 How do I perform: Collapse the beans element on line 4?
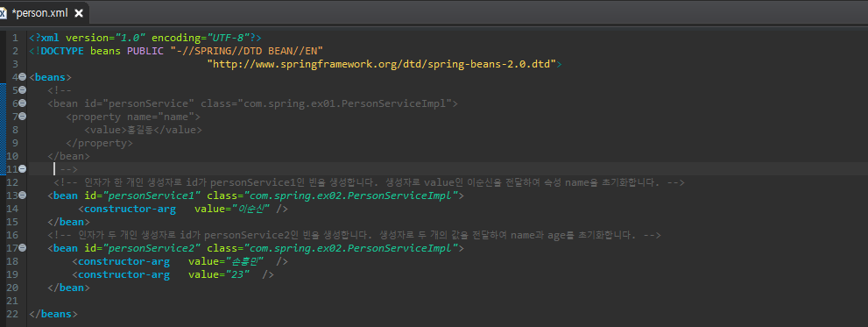click(23, 77)
